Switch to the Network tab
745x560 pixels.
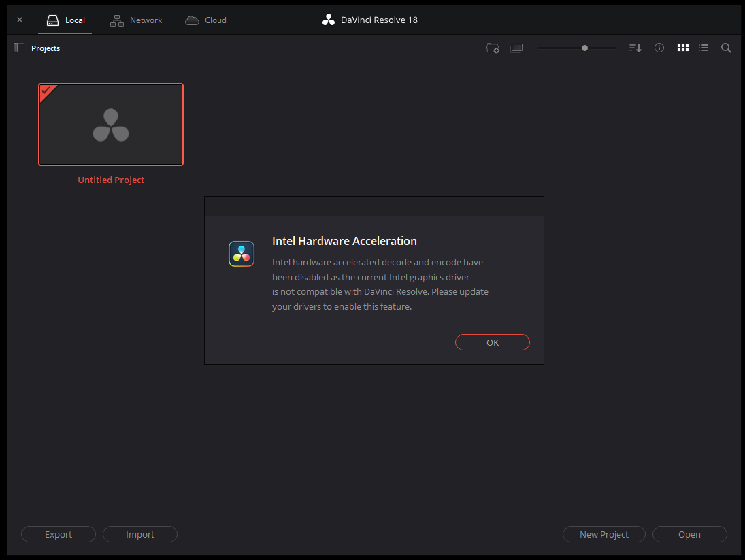click(x=136, y=20)
